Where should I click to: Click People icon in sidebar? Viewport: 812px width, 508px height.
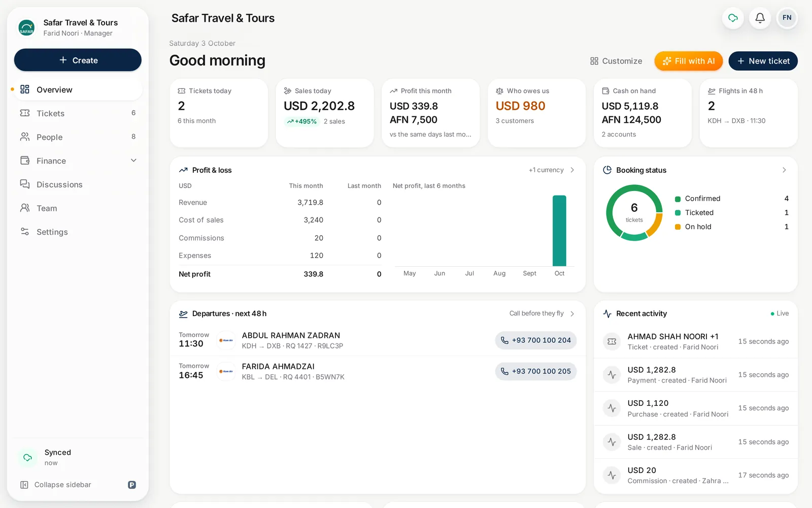25,137
